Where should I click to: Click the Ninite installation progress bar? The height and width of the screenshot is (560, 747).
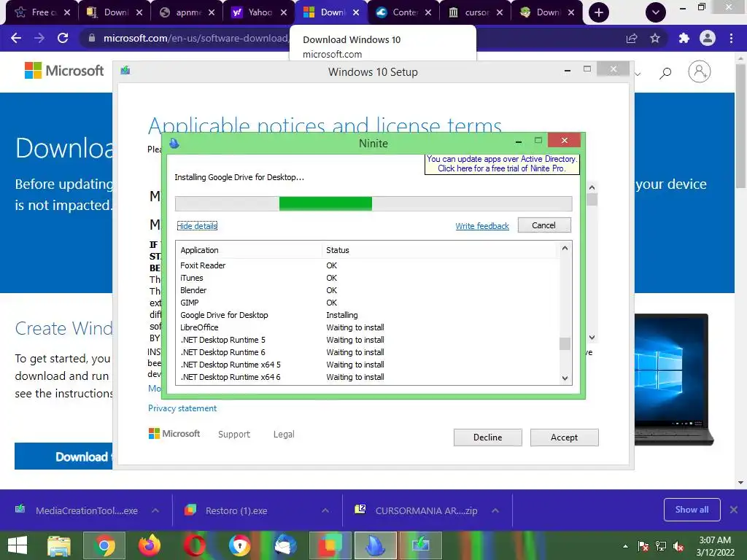click(x=373, y=204)
